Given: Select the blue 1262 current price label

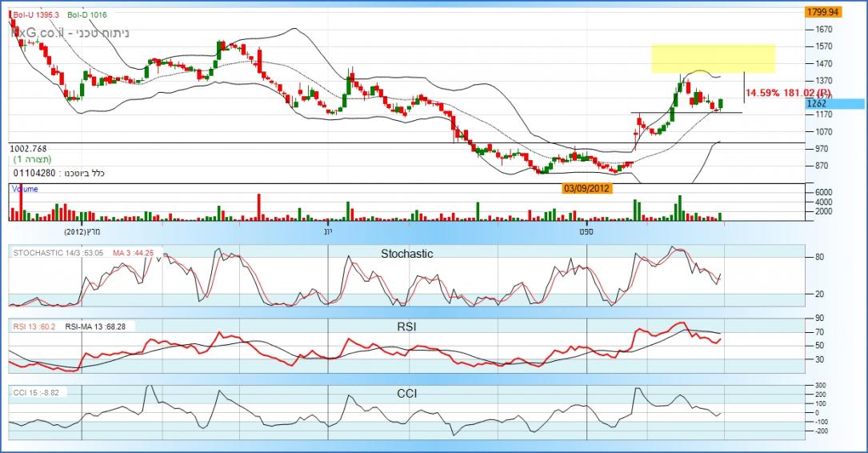Looking at the screenshot, I should point(818,104).
